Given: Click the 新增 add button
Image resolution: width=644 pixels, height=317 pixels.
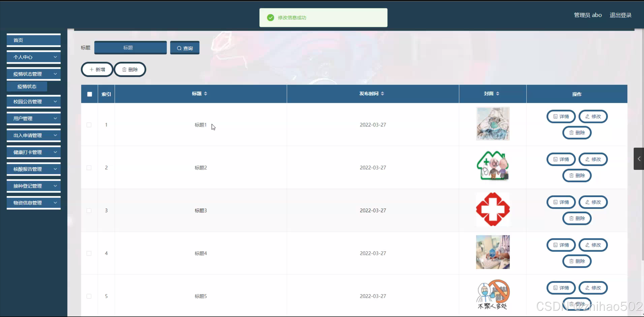Looking at the screenshot, I should (x=97, y=70).
